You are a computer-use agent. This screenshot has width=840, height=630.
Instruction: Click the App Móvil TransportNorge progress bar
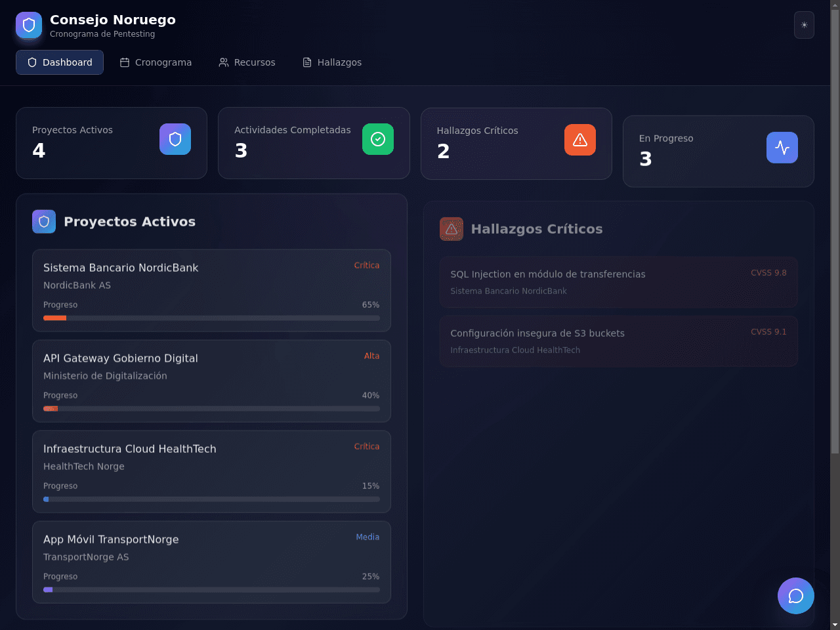pos(211,590)
